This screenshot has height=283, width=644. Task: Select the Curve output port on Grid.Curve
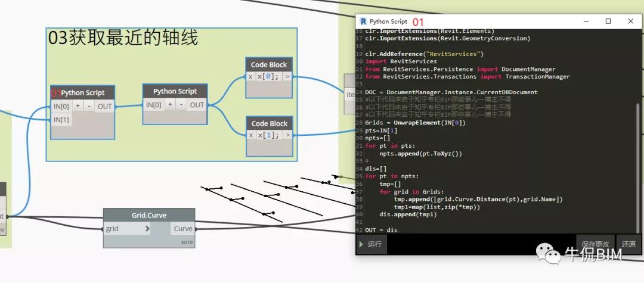coord(183,228)
